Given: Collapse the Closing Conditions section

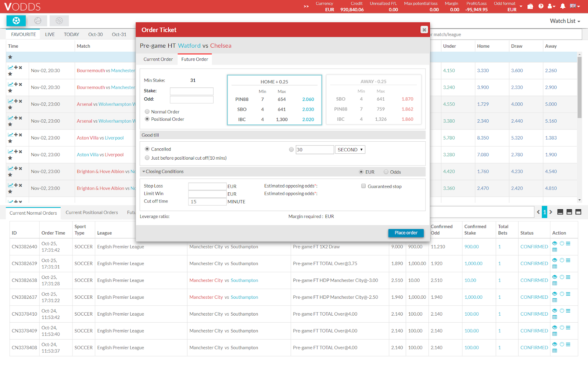Looking at the screenshot, I should pyautogui.click(x=163, y=171).
